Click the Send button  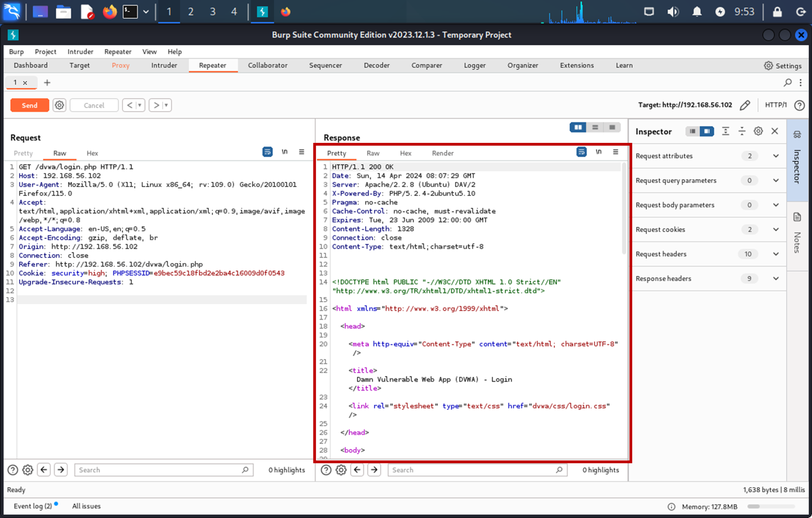point(30,105)
